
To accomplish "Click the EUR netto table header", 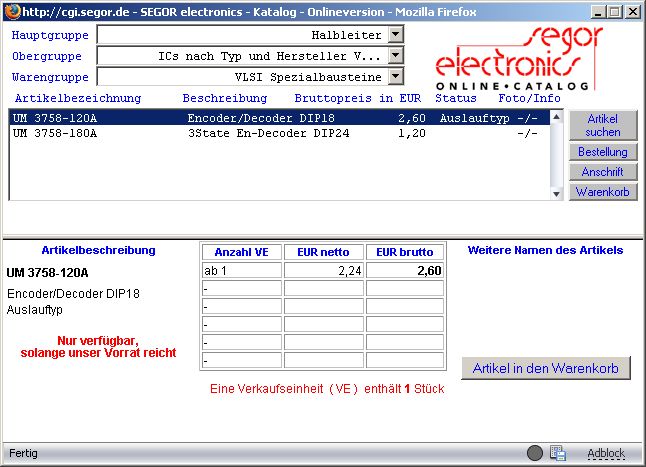I will pyautogui.click(x=324, y=252).
